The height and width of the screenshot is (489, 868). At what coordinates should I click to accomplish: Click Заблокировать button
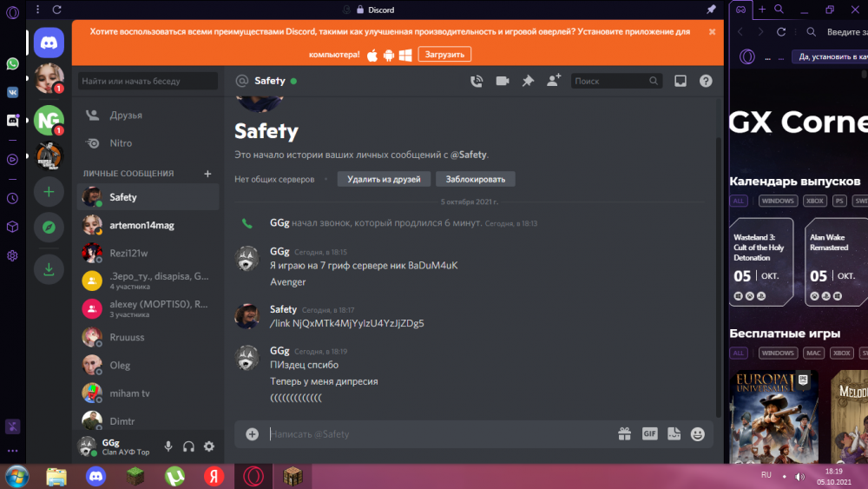point(476,180)
